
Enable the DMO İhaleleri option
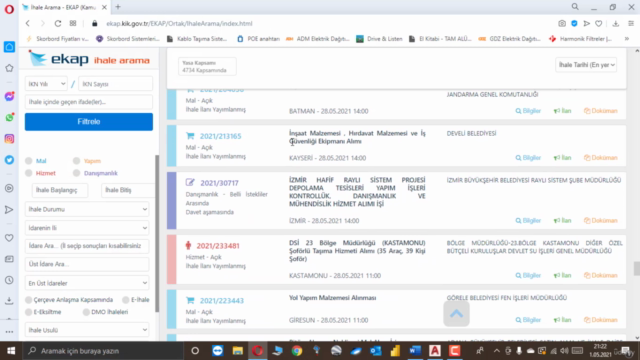point(86,312)
